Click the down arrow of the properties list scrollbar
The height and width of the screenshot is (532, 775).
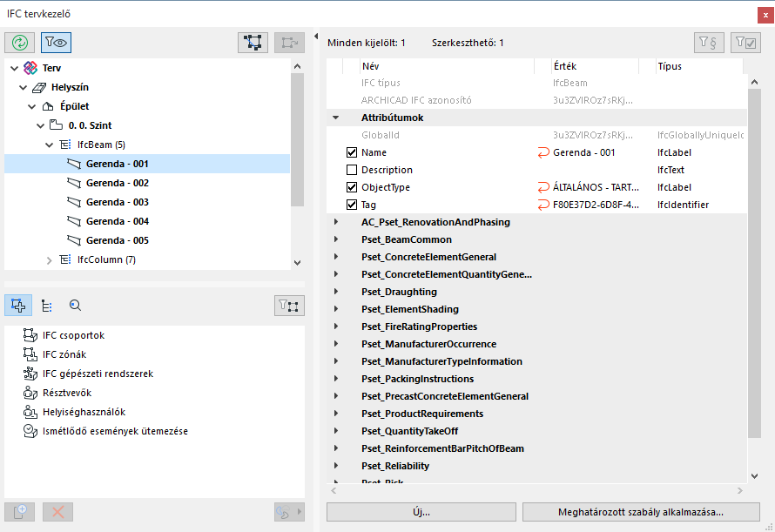(x=754, y=475)
